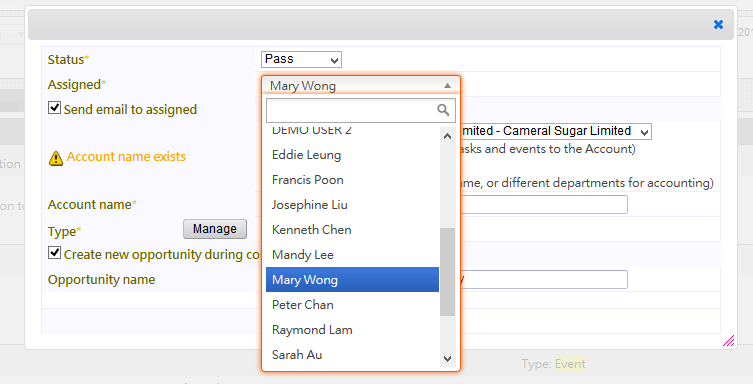Click the list scrollbar up arrow
This screenshot has height=384, width=753.
tap(448, 136)
